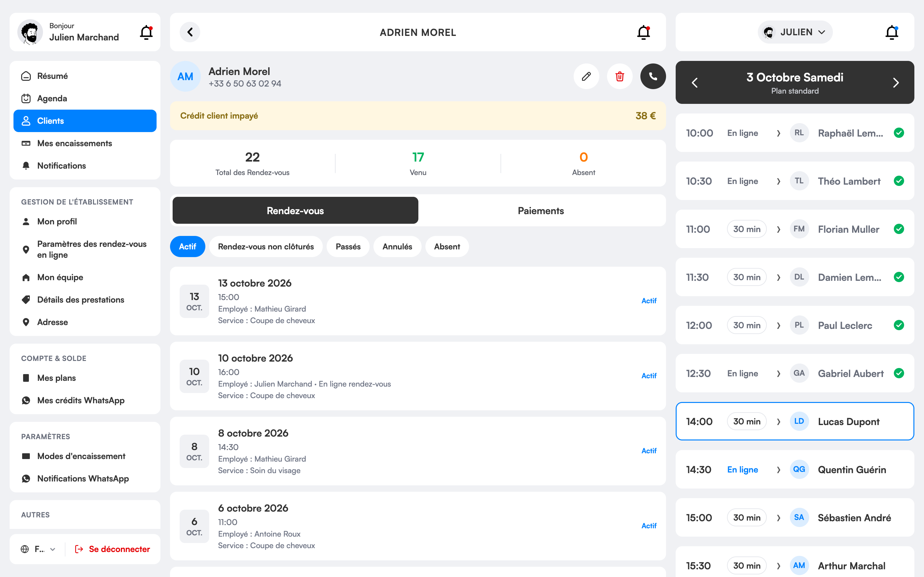The image size is (924, 577).
Task: Open notifications bell in the center header
Action: click(644, 32)
